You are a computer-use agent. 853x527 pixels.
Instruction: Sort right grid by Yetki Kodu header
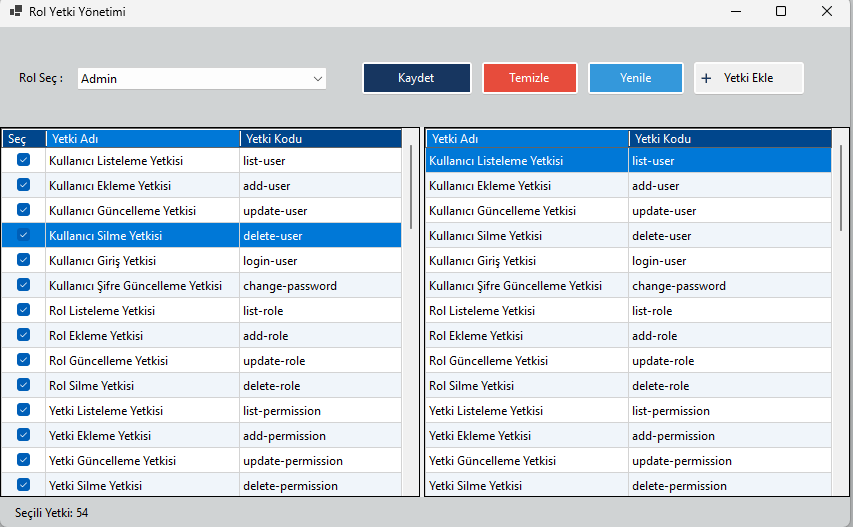[x=730, y=139]
